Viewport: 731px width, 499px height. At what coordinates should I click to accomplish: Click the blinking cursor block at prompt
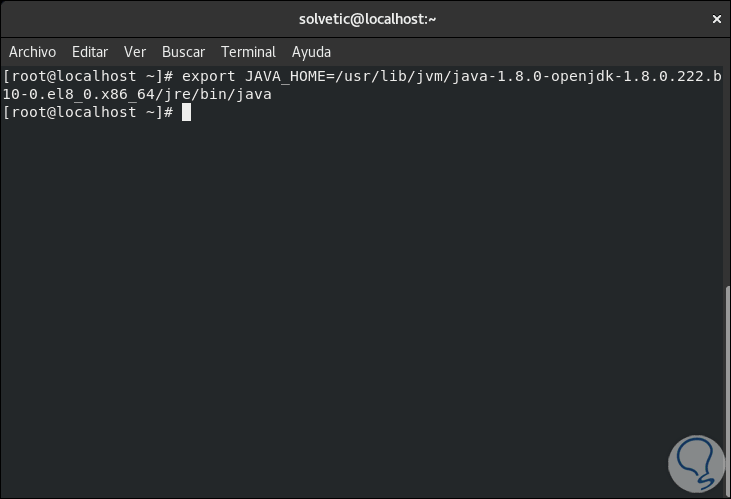[186, 112]
